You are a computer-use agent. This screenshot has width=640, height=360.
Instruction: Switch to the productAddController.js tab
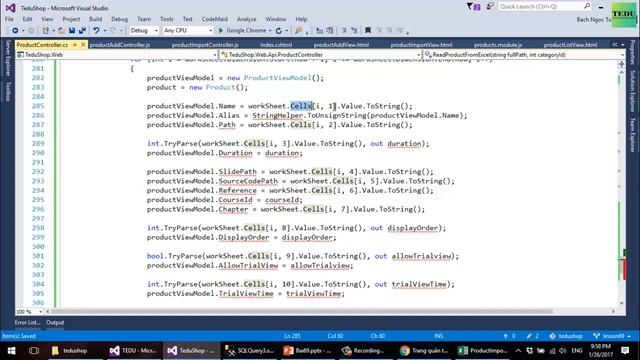120,45
